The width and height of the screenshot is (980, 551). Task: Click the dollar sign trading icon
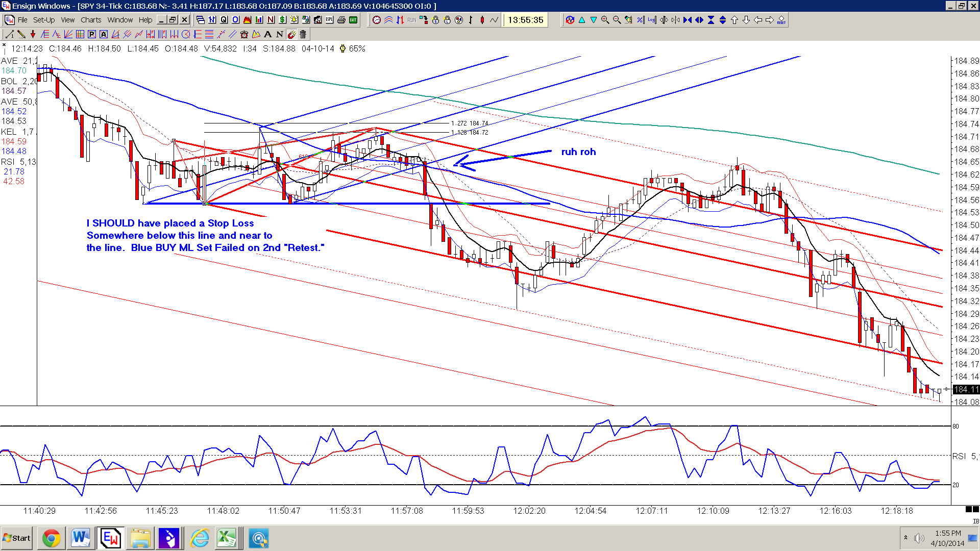(x=282, y=19)
